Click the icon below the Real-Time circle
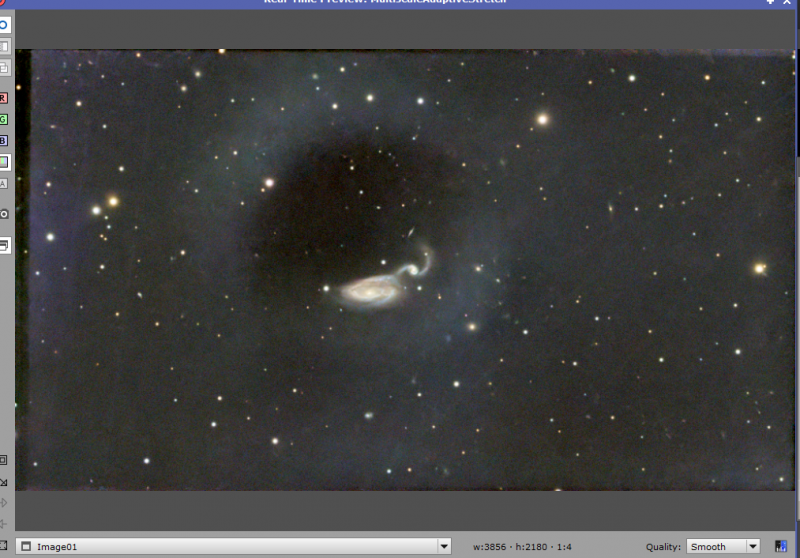This screenshot has width=800, height=558. [4, 46]
